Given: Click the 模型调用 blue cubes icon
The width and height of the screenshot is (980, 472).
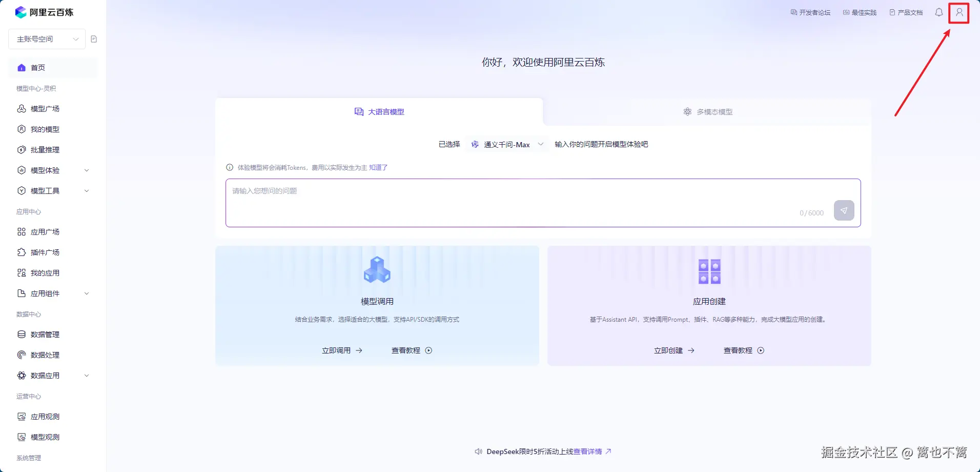Looking at the screenshot, I should tap(377, 270).
